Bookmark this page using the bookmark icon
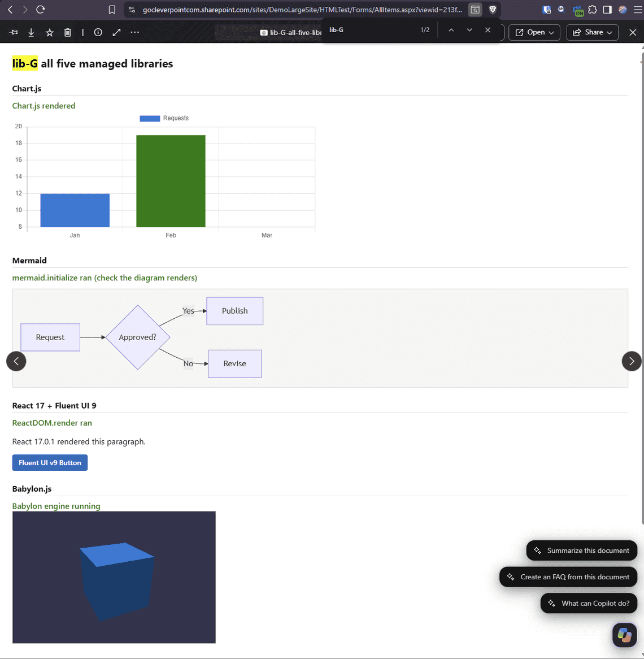Screen dimensions: 644x659 click(112, 10)
